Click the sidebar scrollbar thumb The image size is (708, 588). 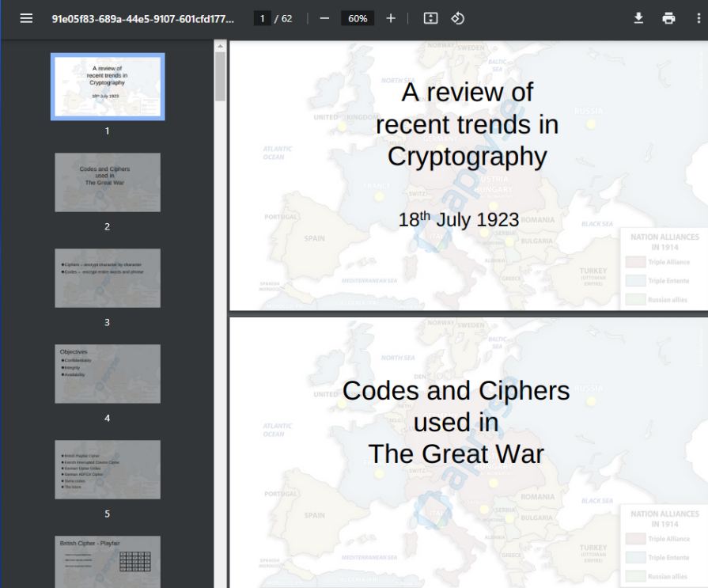coord(220,76)
